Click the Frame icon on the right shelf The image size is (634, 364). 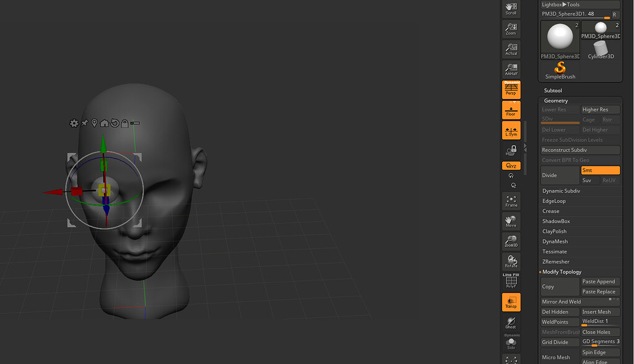point(511,201)
